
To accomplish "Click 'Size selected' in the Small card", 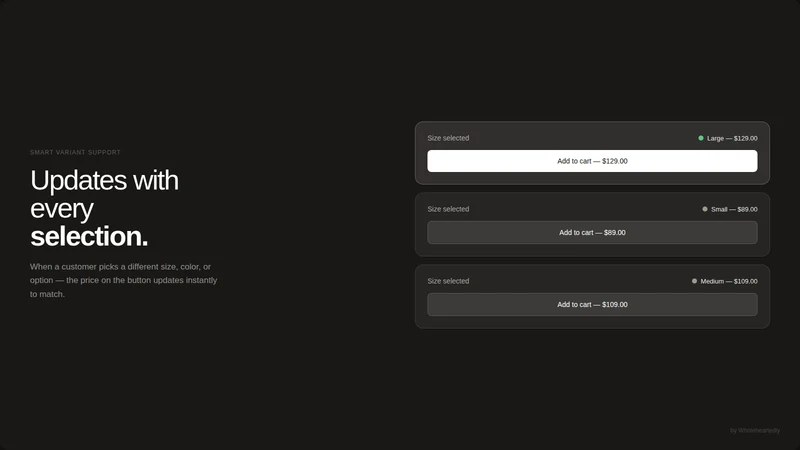I will click(448, 209).
